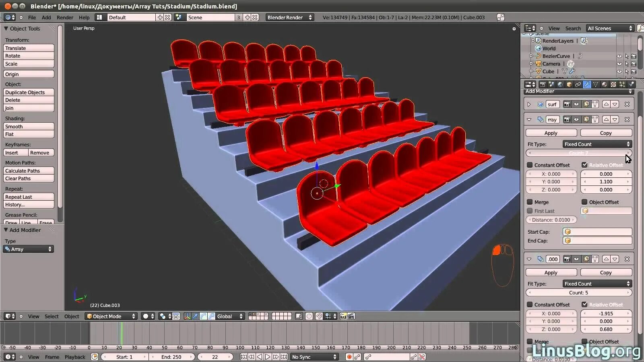The width and height of the screenshot is (644, 362).
Task: Jump to the first frame of the timeline
Action: [x=244, y=357]
